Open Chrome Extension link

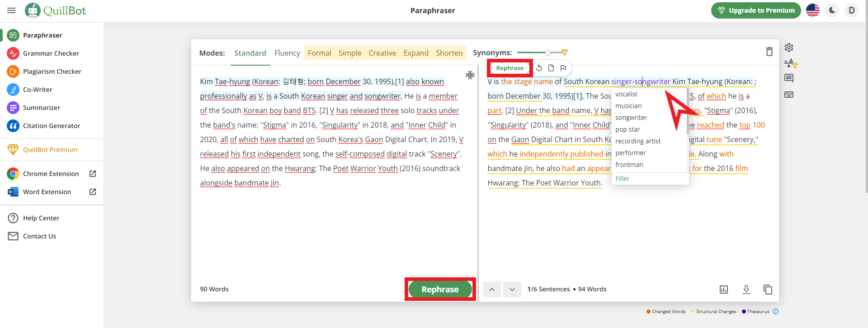coord(51,174)
